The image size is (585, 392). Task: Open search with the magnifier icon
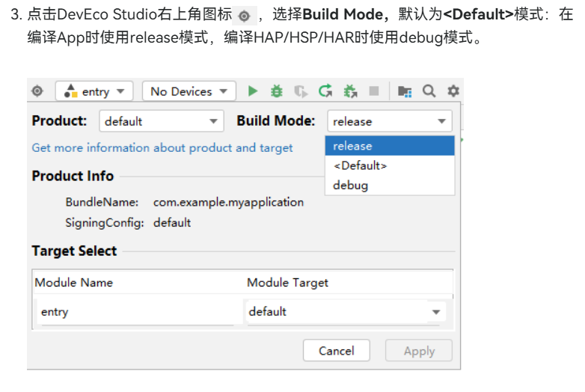click(429, 91)
